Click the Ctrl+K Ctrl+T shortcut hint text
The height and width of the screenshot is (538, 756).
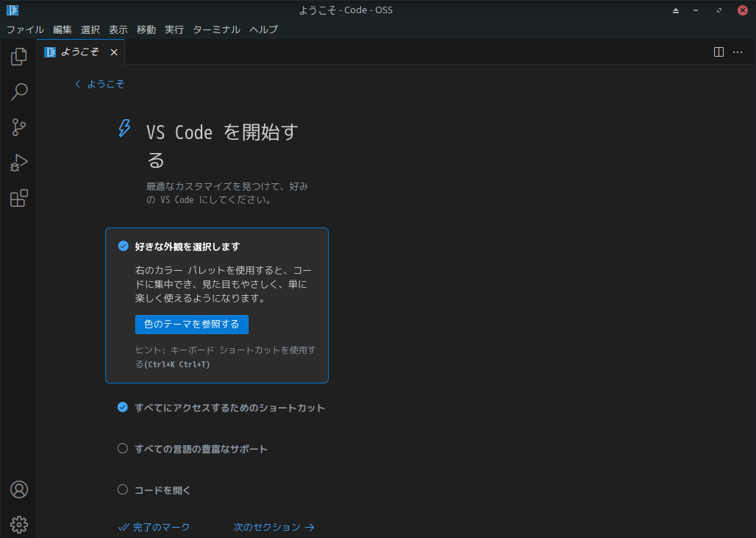point(179,364)
